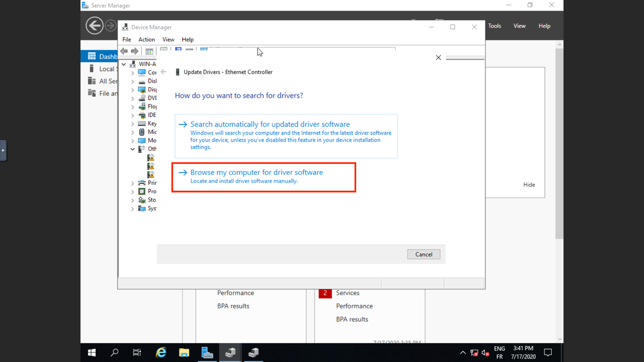Image resolution: width=644 pixels, height=362 pixels.
Task: Collapse the WIN-A computer root node
Action: click(x=124, y=64)
